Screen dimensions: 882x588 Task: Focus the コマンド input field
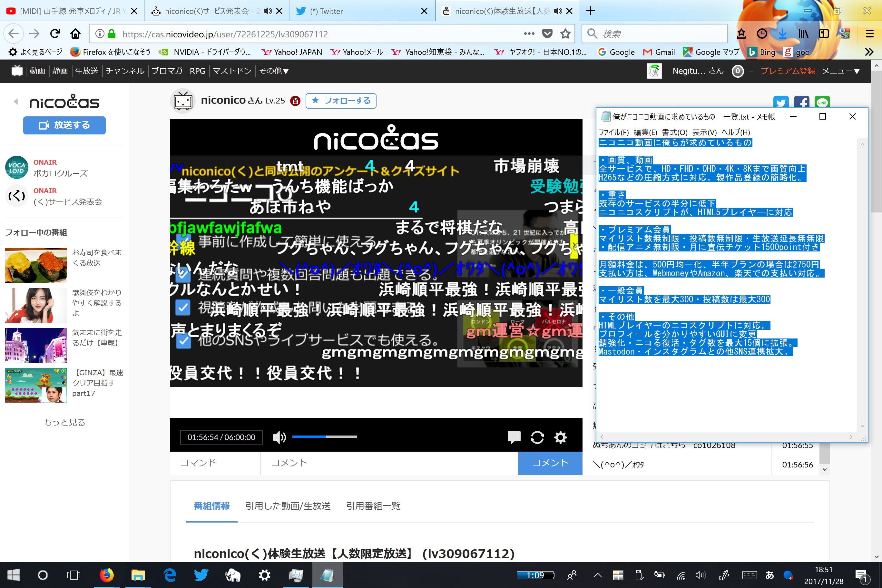tap(215, 463)
